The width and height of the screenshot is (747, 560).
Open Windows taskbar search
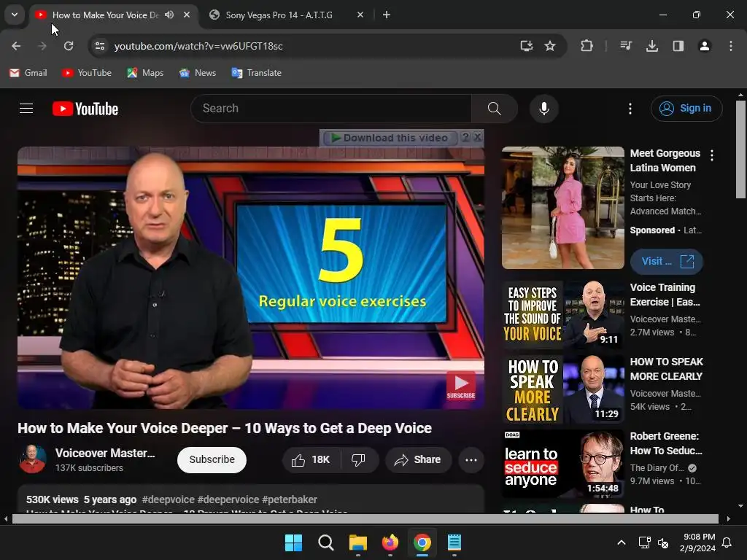pyautogui.click(x=326, y=542)
